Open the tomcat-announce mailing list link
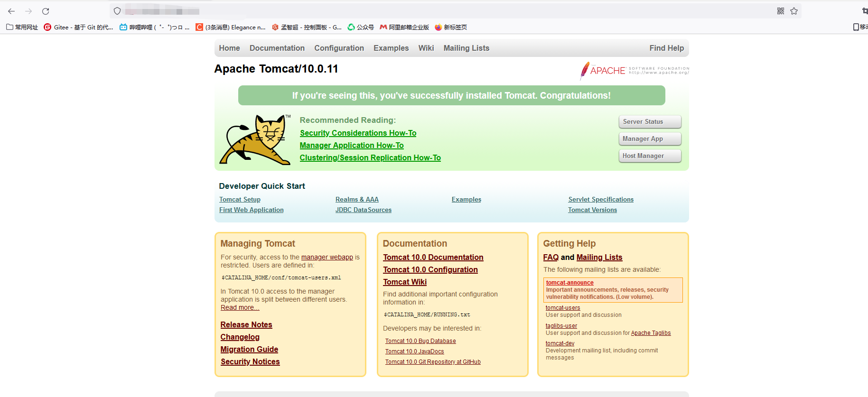This screenshot has height=397, width=868. [x=569, y=283]
